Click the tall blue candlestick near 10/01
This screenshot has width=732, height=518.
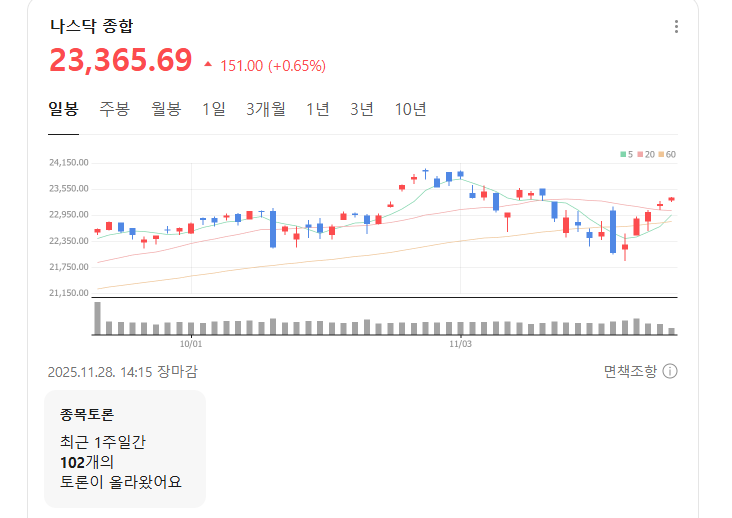point(273,228)
